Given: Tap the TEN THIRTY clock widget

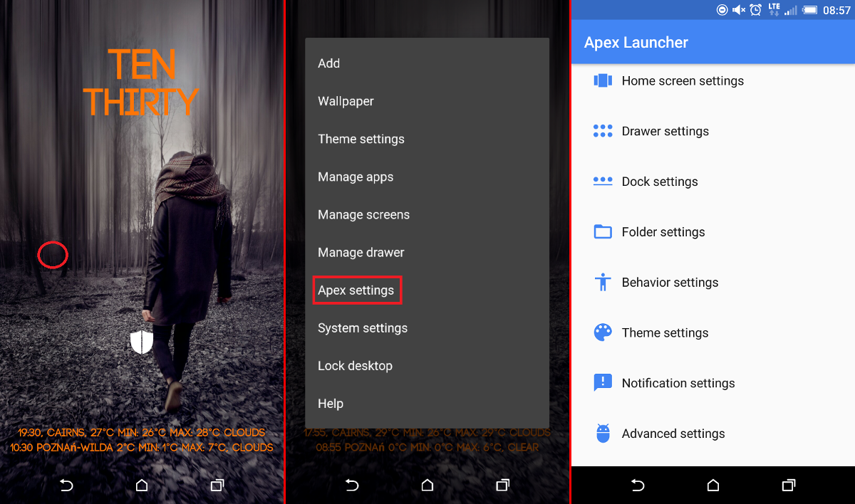Looking at the screenshot, I should click(141, 83).
